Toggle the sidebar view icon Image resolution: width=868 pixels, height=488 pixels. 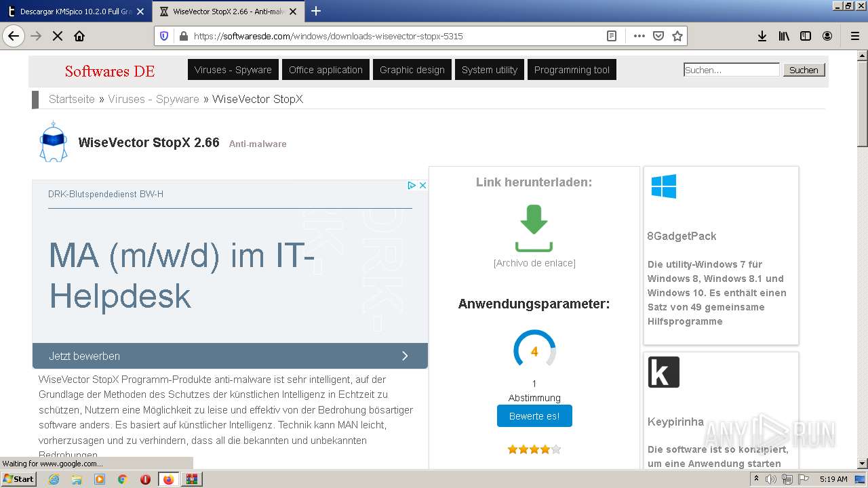pos(806,36)
